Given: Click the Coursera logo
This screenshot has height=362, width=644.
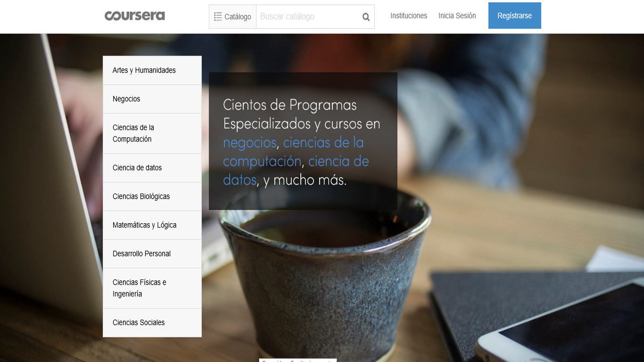Looking at the screenshot, I should (135, 16).
